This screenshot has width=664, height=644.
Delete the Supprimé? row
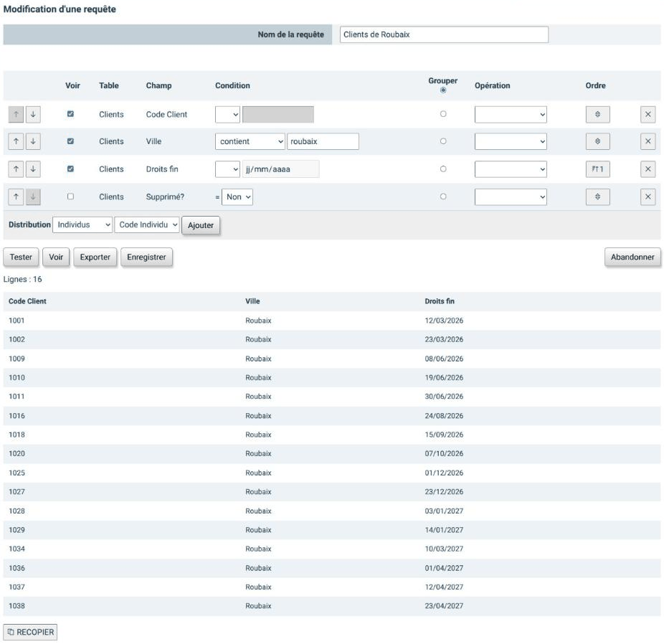pos(648,196)
